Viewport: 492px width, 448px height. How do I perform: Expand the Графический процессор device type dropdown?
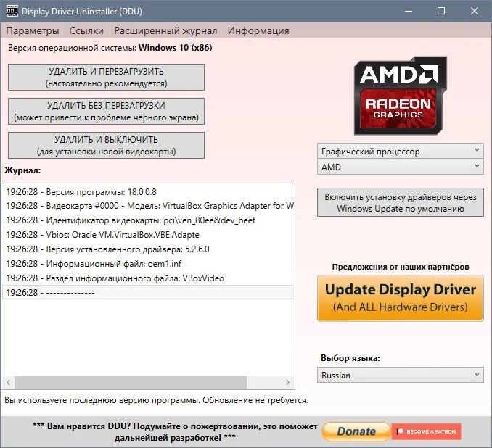[401, 152]
